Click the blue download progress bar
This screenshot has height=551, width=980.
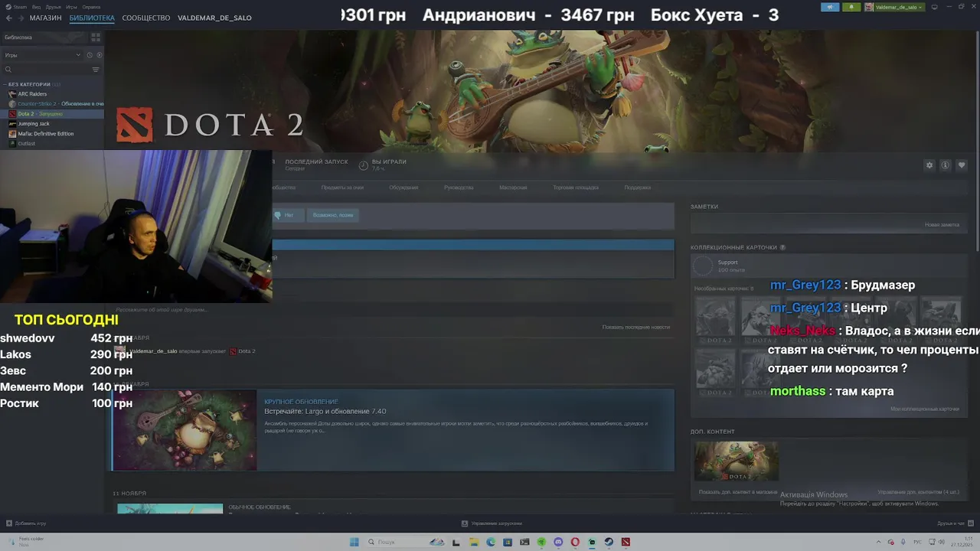tap(473, 245)
